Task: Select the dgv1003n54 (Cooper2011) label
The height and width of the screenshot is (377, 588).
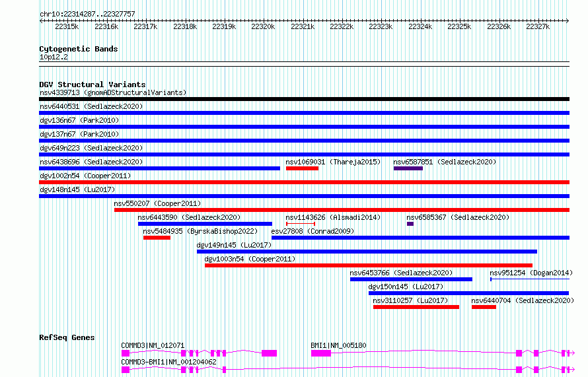Action: [x=250, y=259]
